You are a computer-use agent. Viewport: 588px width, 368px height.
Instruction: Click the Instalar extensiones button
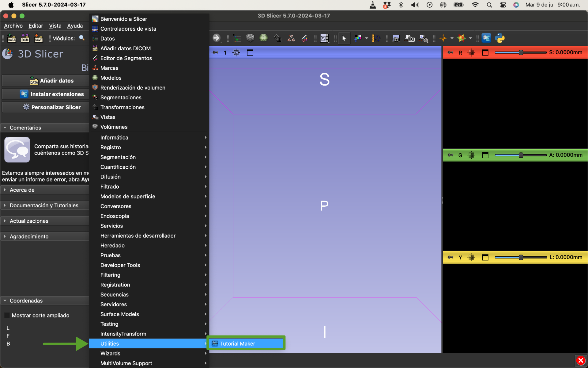(45, 94)
